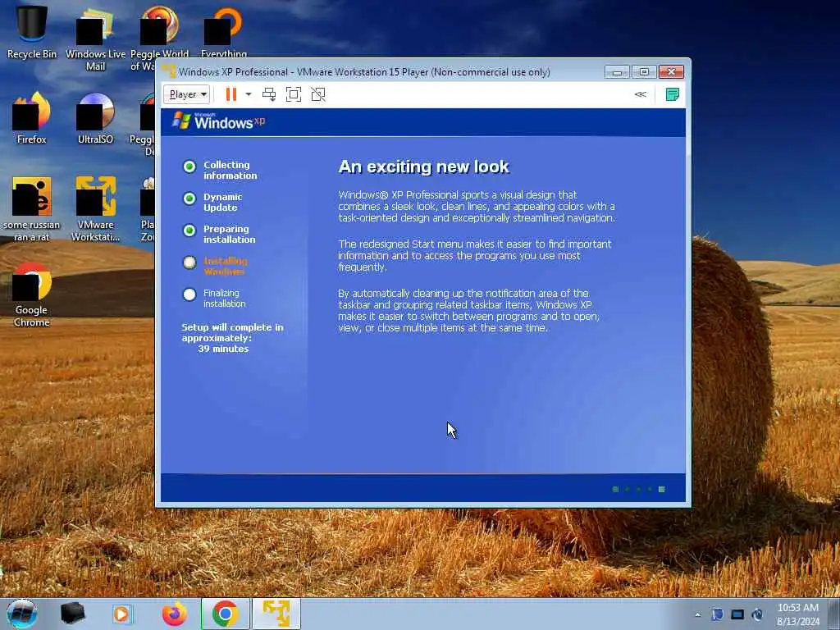The width and height of the screenshot is (840, 630).
Task: Close the VMware Player window
Action: (x=671, y=72)
